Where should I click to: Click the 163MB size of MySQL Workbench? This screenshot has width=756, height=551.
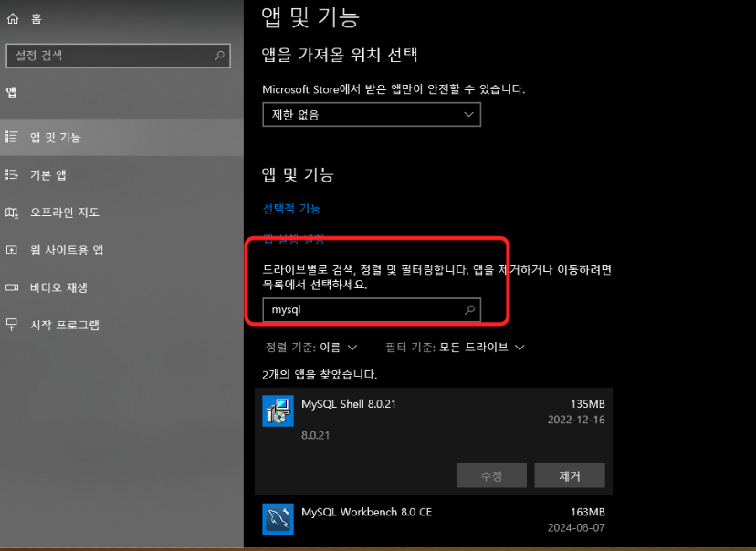point(587,512)
